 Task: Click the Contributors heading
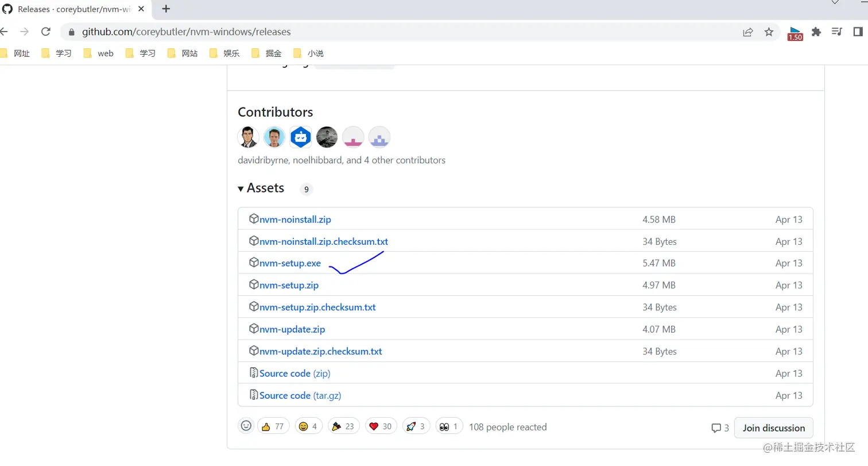tap(276, 112)
